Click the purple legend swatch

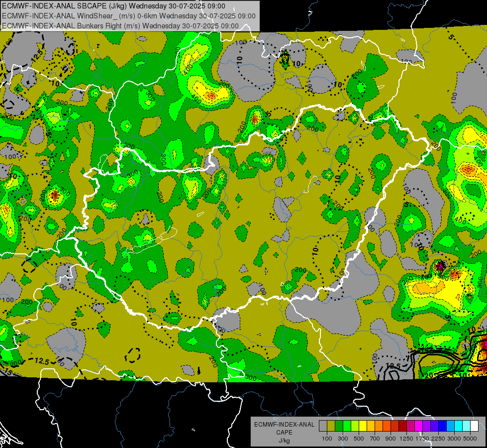pos(427,426)
